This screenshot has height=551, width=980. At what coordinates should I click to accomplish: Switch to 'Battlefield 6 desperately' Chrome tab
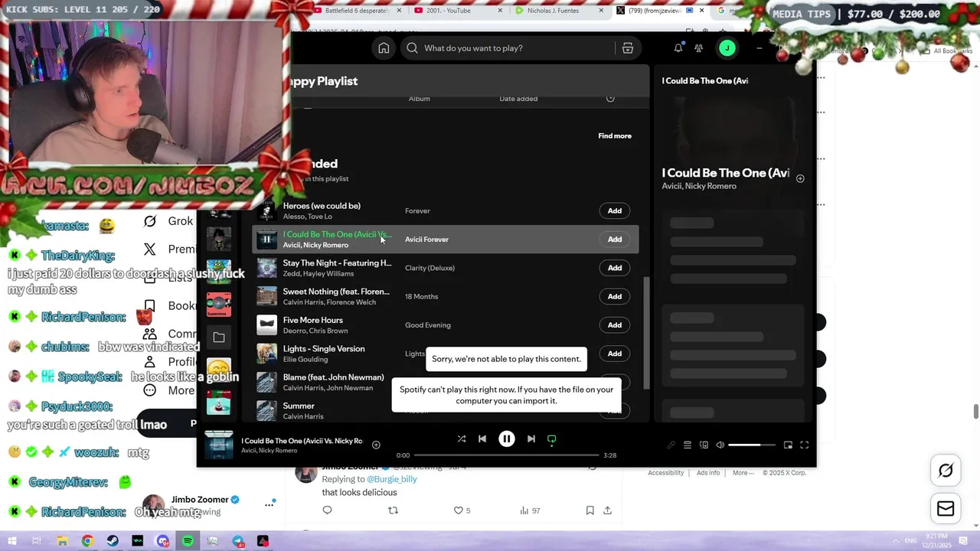click(355, 11)
